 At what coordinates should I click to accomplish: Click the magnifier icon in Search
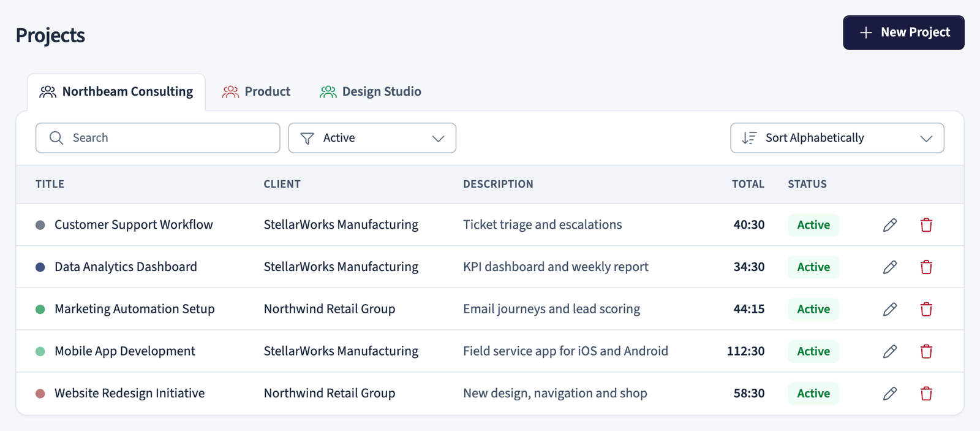56,138
